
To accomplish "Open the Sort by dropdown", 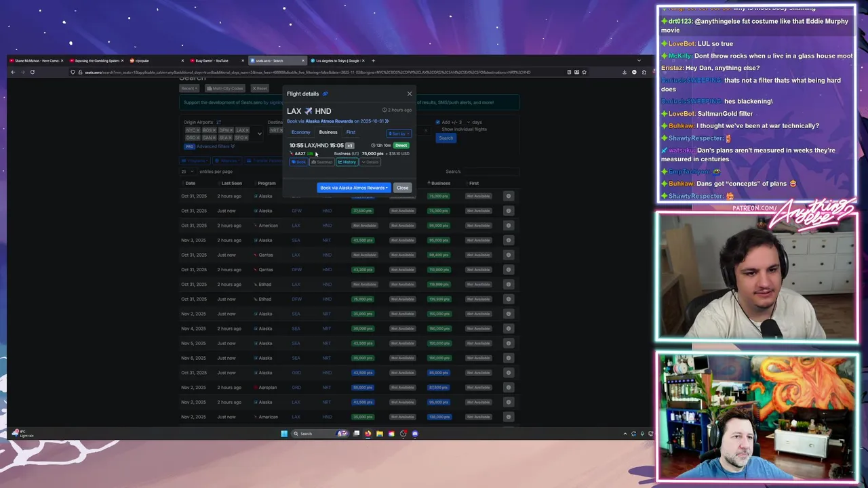I will pos(399,133).
